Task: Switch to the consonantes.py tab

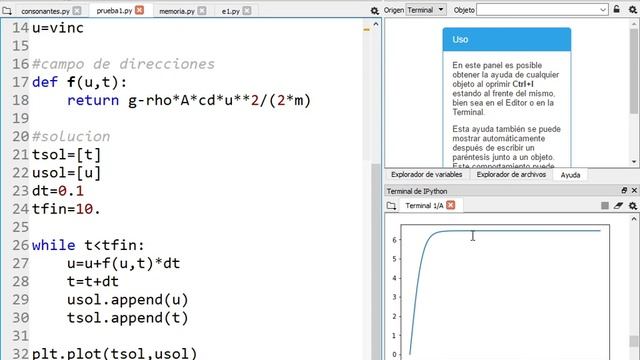Action: 45,11
